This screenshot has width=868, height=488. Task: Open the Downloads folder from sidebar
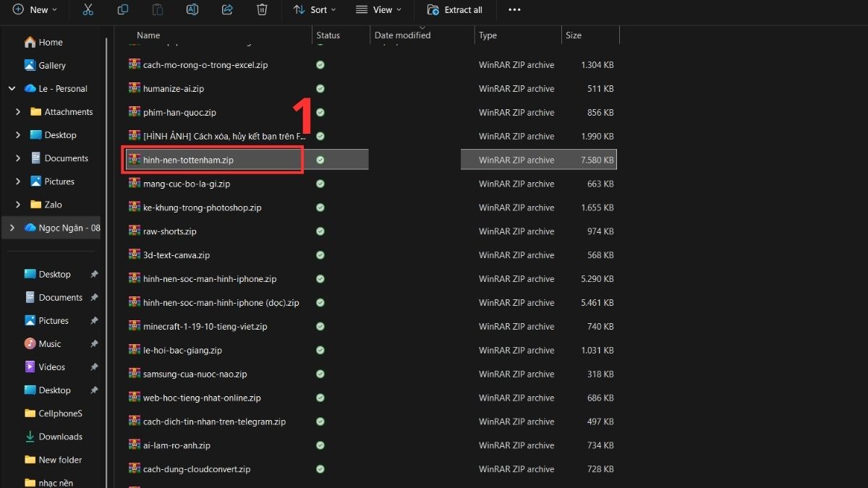pos(58,436)
